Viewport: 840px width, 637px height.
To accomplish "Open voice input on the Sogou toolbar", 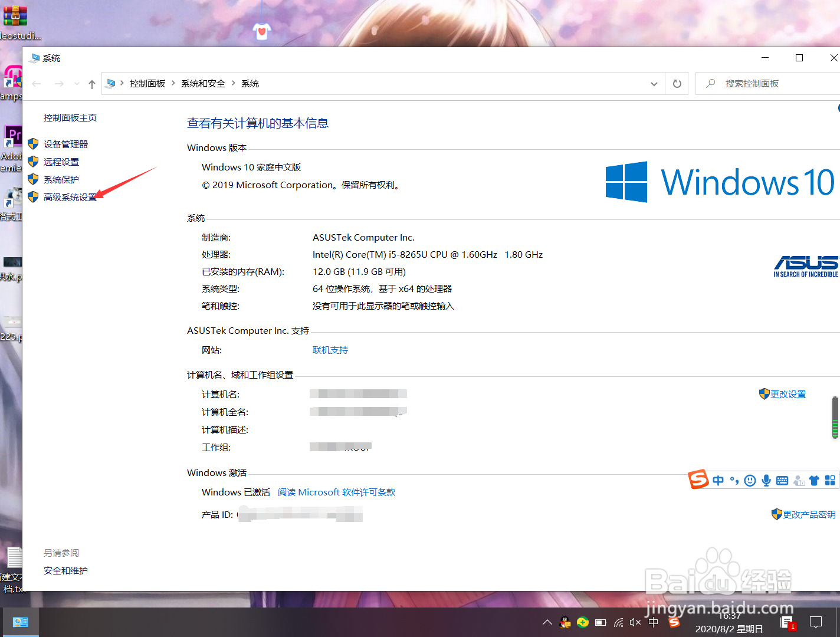I will (765, 480).
